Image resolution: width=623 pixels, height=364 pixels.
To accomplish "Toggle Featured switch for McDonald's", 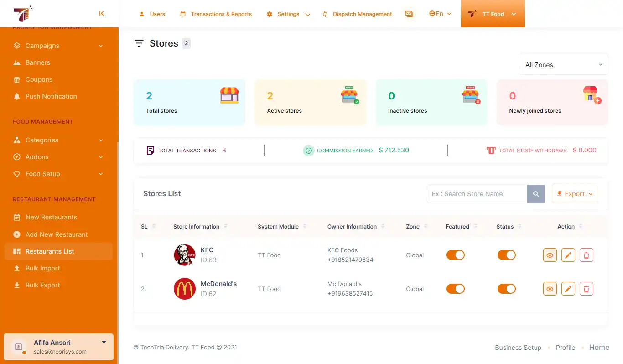I will pyautogui.click(x=455, y=289).
